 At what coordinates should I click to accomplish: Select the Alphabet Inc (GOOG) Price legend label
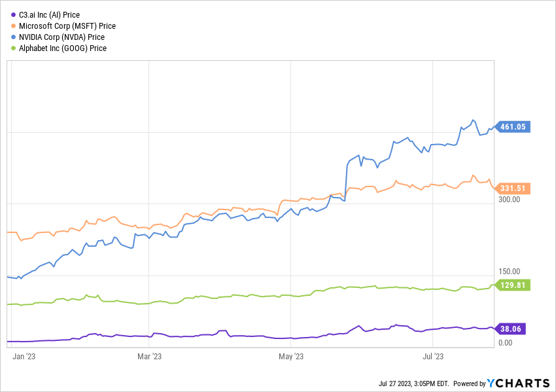tap(63, 48)
